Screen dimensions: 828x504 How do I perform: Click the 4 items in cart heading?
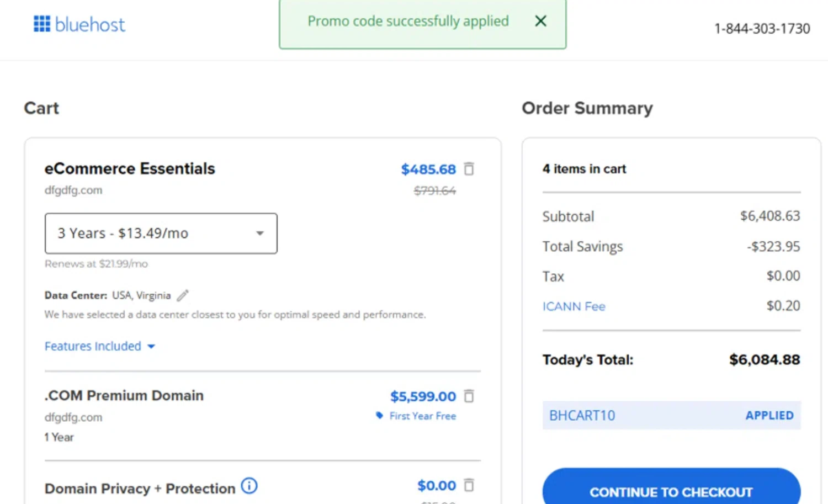[584, 169]
